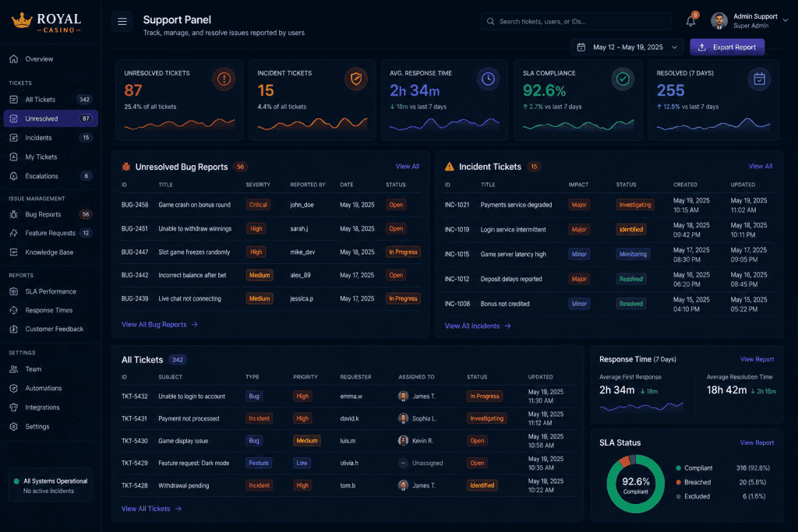This screenshot has width=798, height=532.
Task: Open the May 12 – May 19, 2025 dropdown
Action: (627, 48)
